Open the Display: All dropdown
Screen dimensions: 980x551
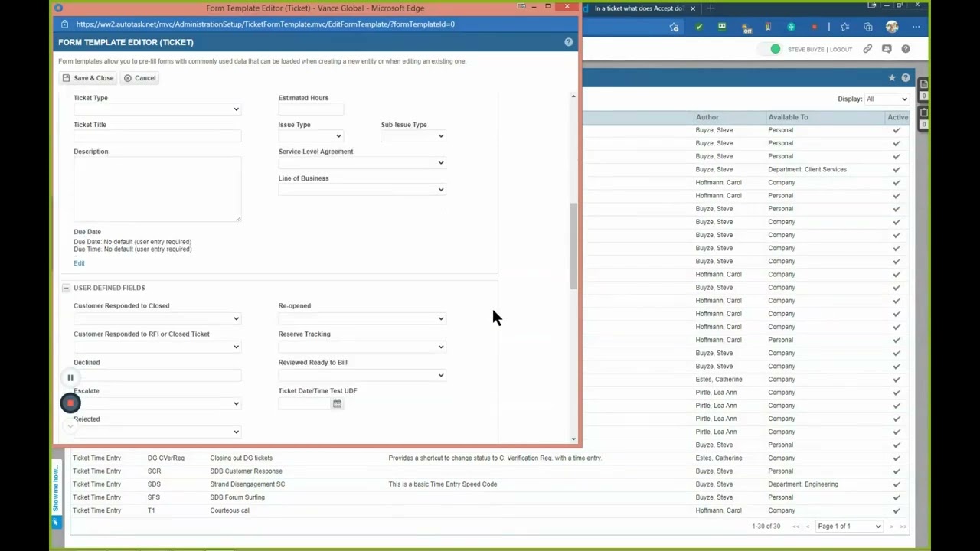coord(887,99)
